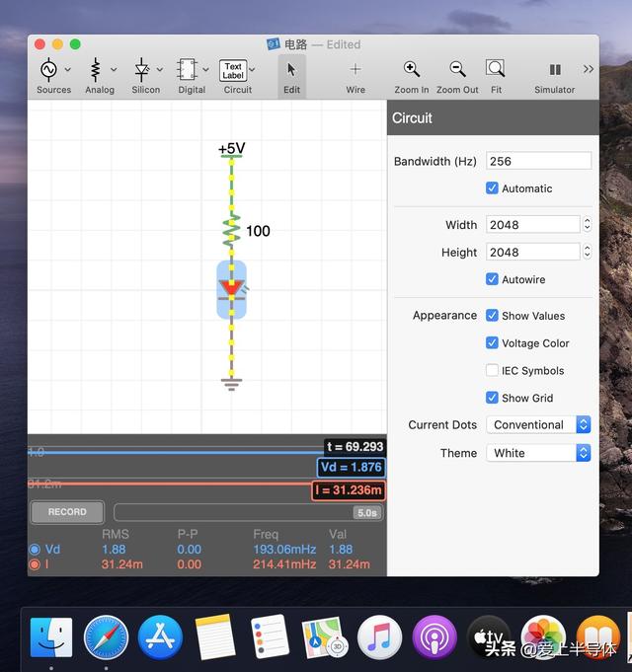632x672 pixels.
Task: Select the Vd trace radio button
Action: (x=35, y=550)
